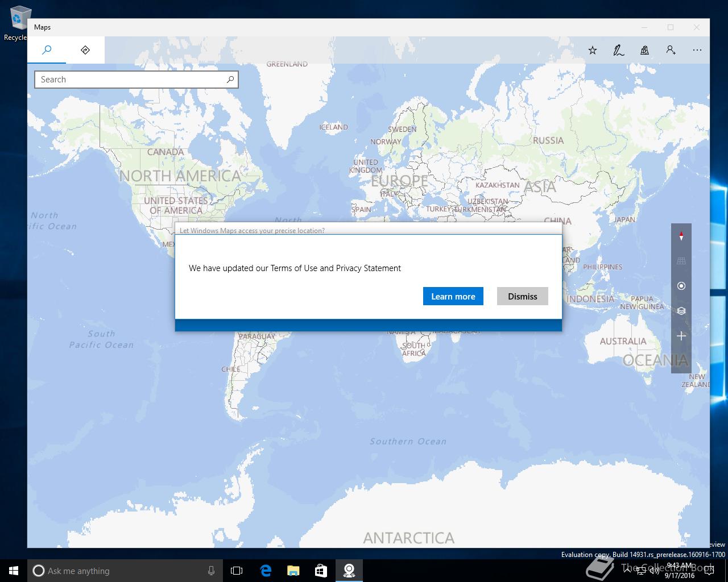Dismiss the Terms of Use notice
The width and height of the screenshot is (728, 582).
[523, 296]
